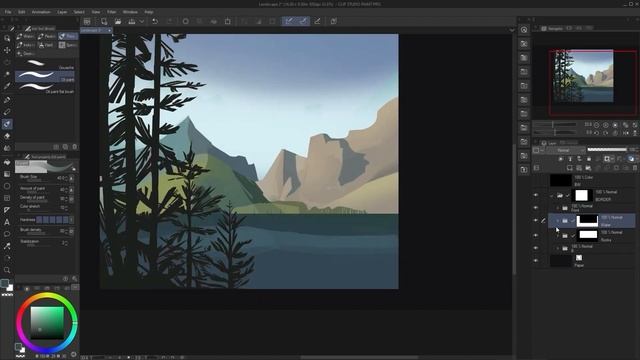Viewport: 640px width, 360px height.
Task: Select the Fill bucket tool
Action: click(7, 162)
